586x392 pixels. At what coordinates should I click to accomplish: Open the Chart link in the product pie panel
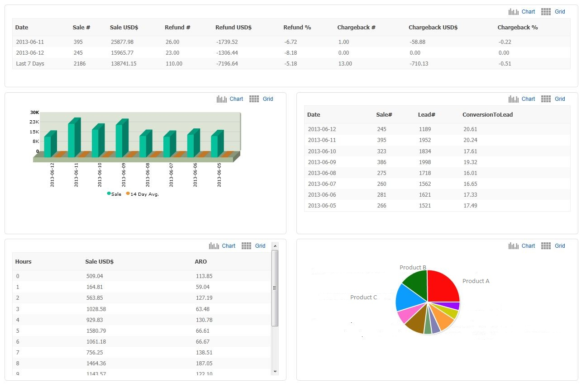click(x=528, y=246)
